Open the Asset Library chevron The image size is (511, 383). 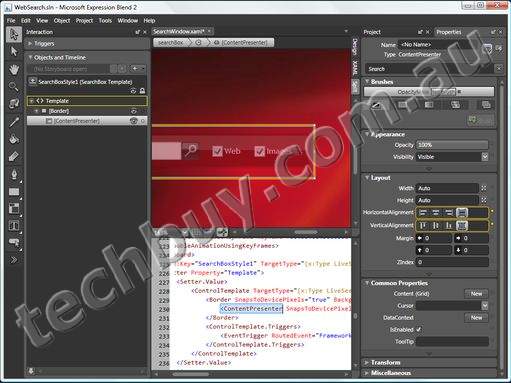pyautogui.click(x=14, y=260)
